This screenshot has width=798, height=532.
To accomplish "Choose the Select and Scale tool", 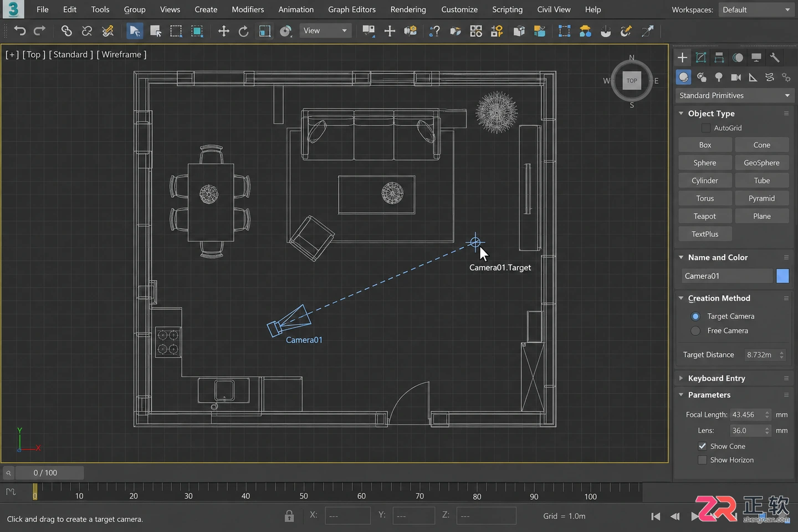I will coord(265,31).
